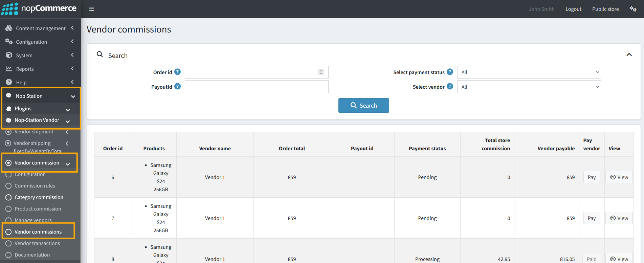Open Vendor transactions menu item

point(37,243)
